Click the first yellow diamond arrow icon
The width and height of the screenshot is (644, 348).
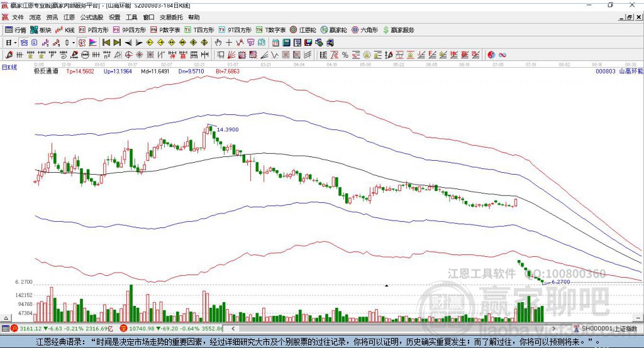pos(150,43)
